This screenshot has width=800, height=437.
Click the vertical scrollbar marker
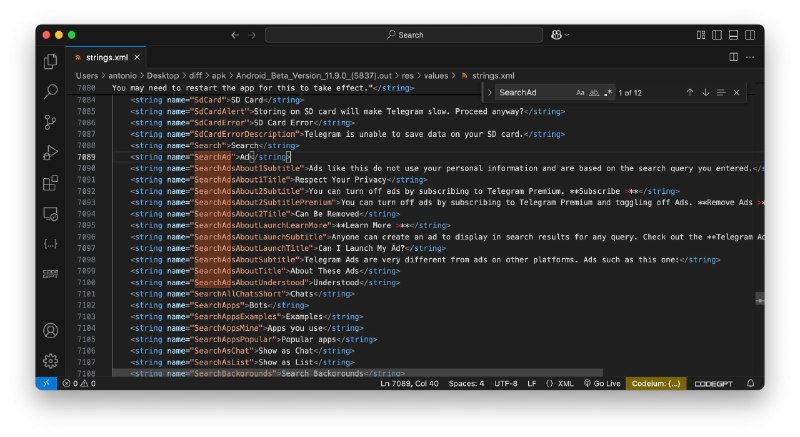pyautogui.click(x=760, y=300)
